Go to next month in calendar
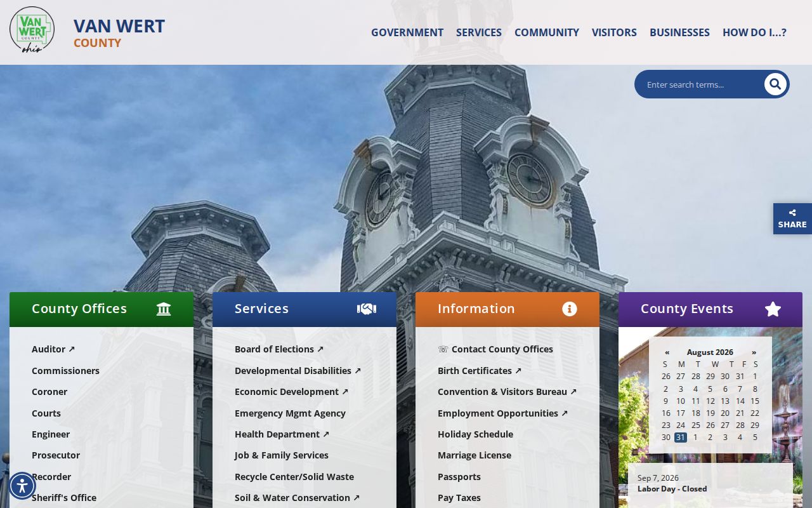 tap(754, 352)
